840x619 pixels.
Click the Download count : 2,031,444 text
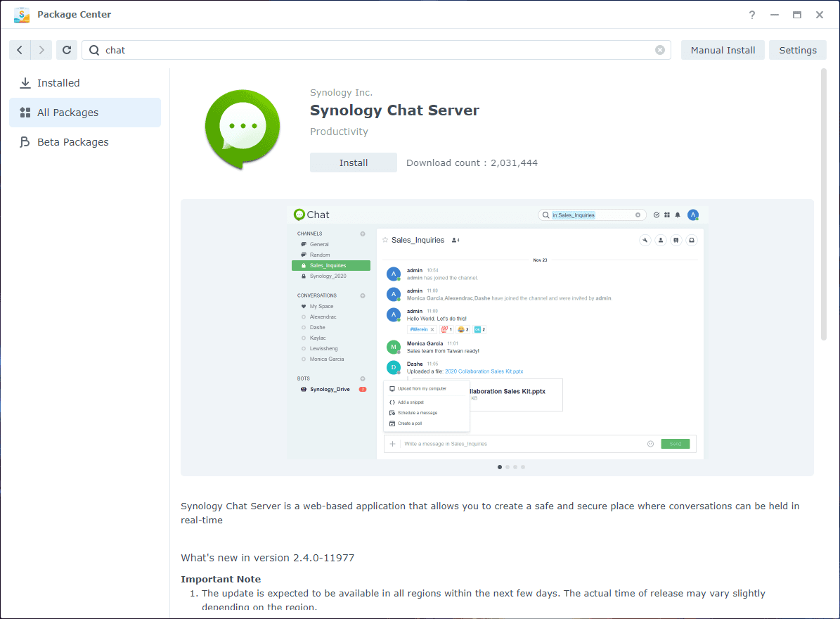(472, 162)
